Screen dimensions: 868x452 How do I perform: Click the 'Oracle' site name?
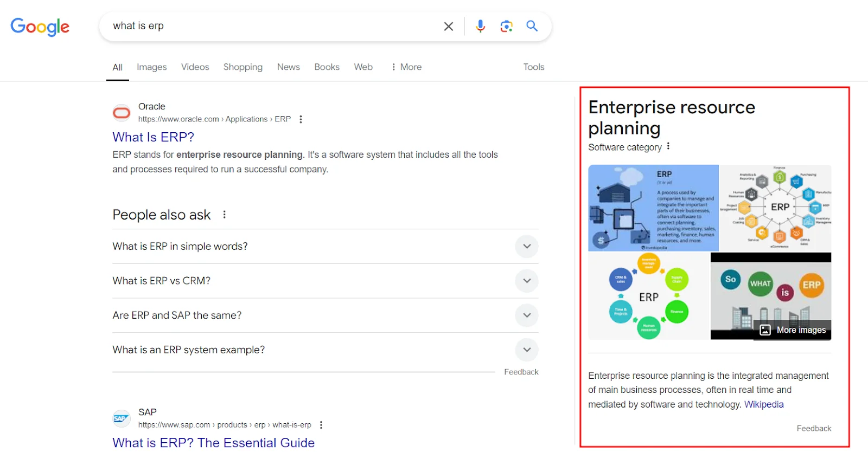[152, 107]
